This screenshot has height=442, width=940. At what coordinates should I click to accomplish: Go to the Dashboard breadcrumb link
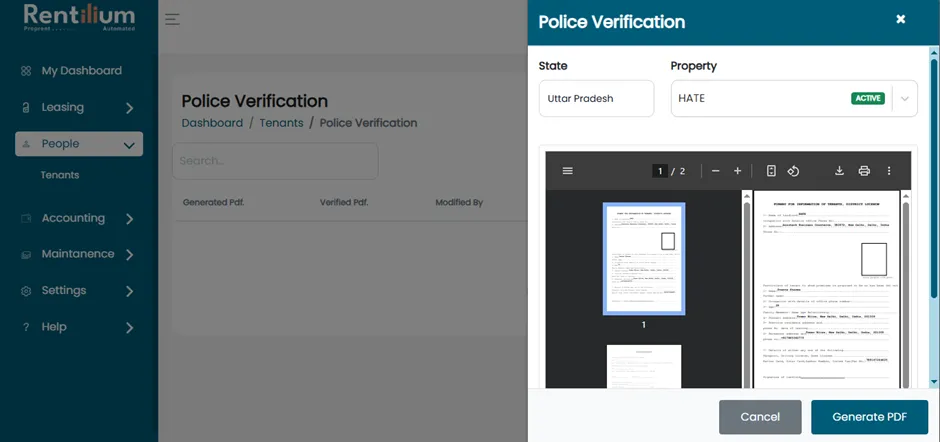[x=212, y=123]
